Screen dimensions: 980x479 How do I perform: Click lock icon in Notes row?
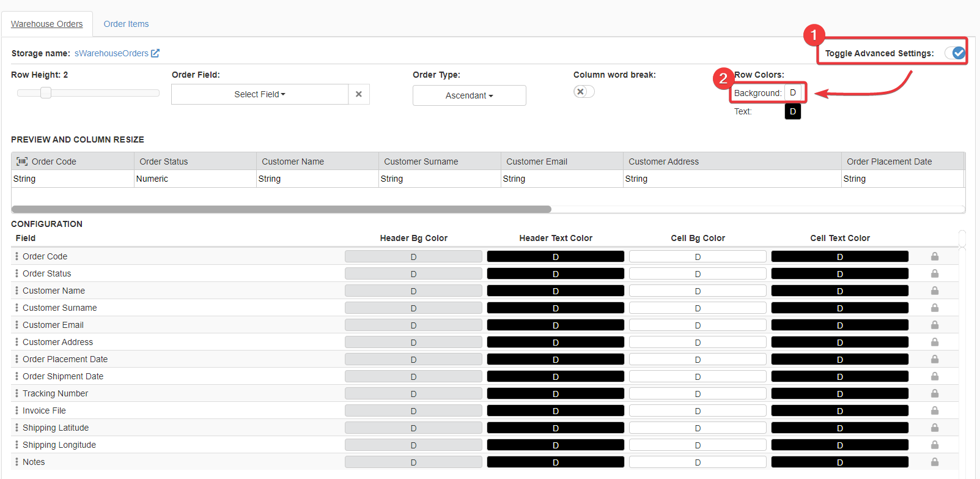(935, 462)
